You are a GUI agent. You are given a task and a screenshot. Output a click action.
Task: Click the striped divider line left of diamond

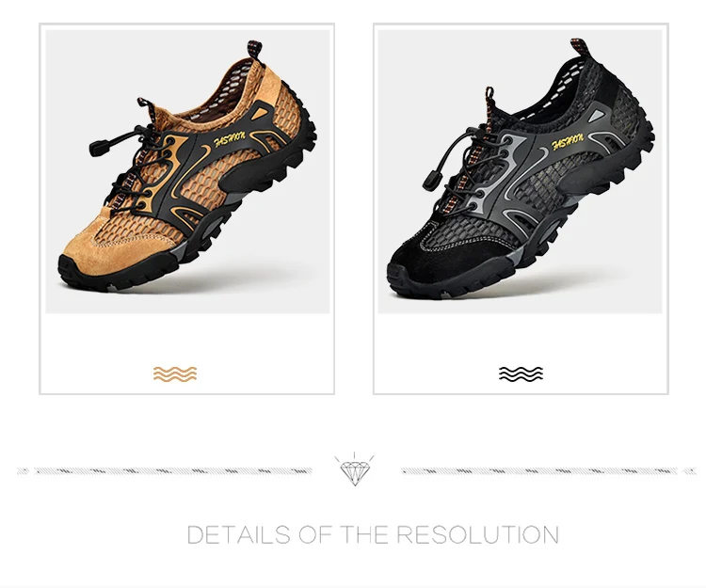pos(165,471)
